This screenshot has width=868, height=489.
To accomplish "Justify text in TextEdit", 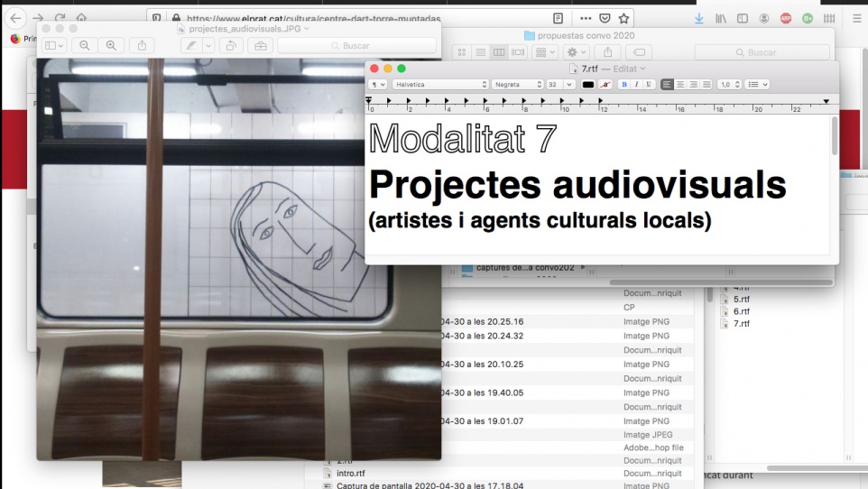I will [706, 84].
